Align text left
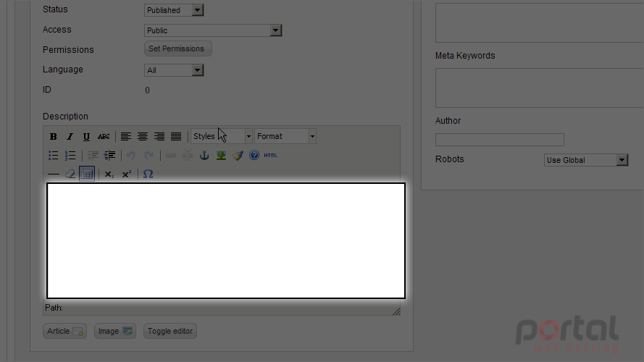644x362 pixels. click(x=125, y=137)
